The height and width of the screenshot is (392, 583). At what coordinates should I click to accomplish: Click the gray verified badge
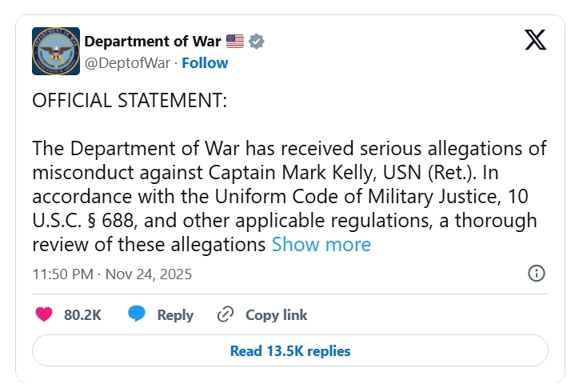[x=257, y=41]
